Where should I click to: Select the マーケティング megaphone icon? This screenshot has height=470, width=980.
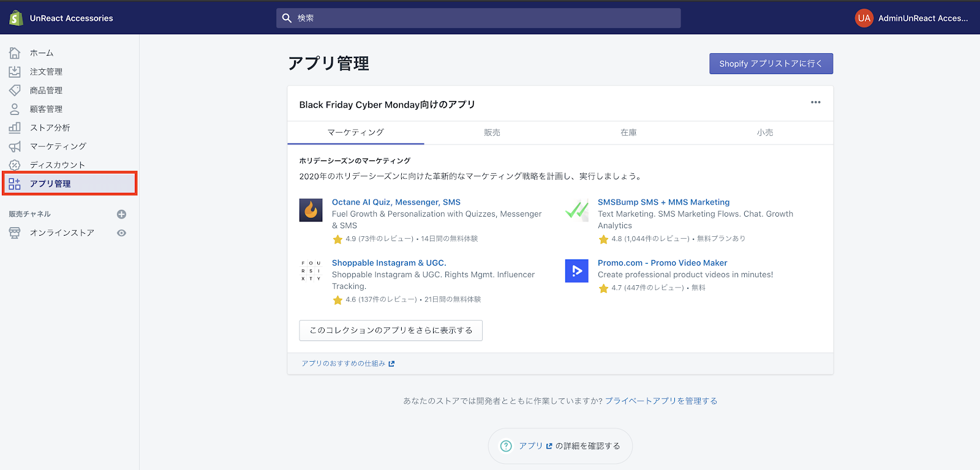coord(15,146)
